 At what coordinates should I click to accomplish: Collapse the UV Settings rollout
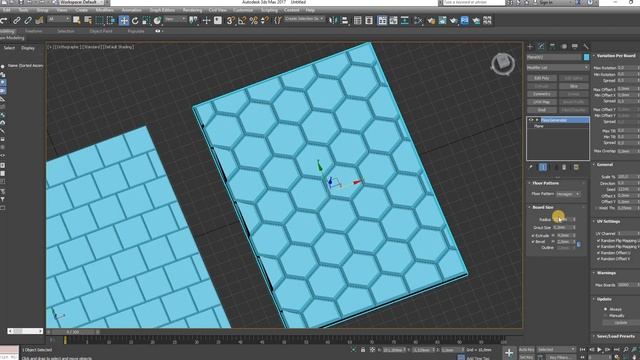point(608,221)
